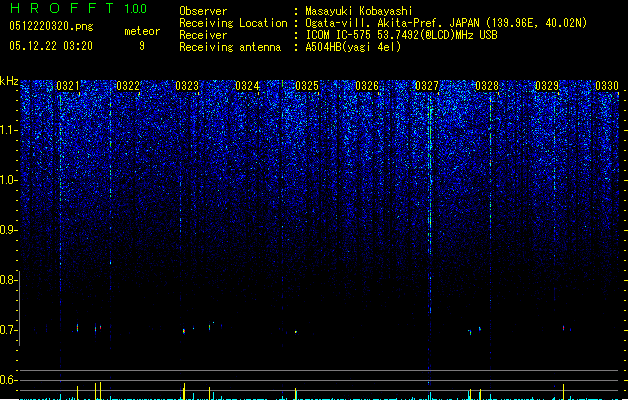
Task: Click the 1.1 kHz axis label
Action: click(x=9, y=130)
